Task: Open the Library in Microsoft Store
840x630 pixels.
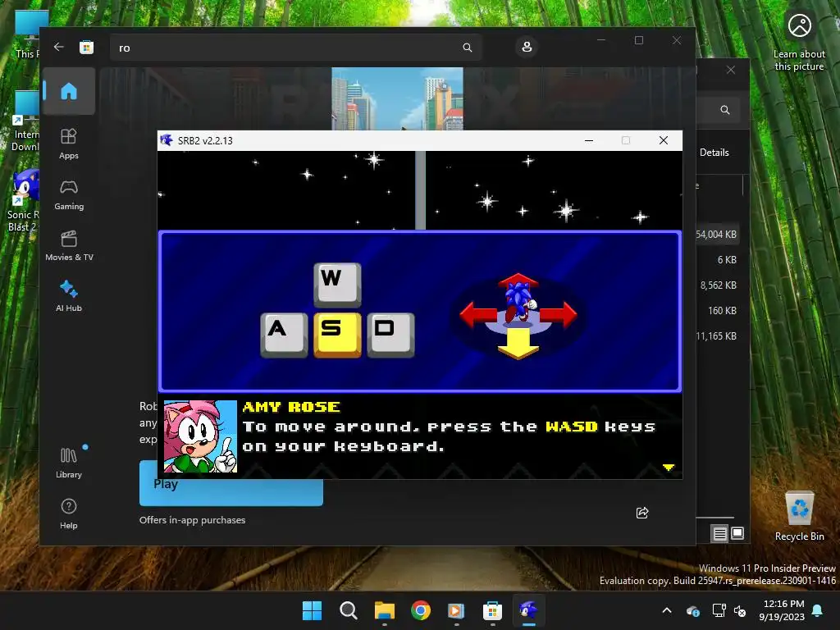Action: pos(69,463)
